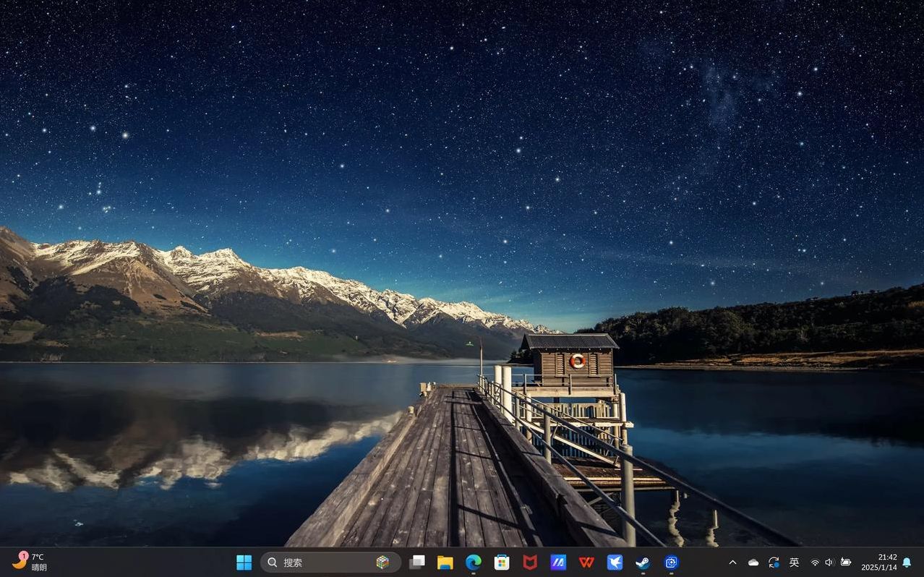Open Steam from the taskbar
The height and width of the screenshot is (577, 924).
click(643, 562)
